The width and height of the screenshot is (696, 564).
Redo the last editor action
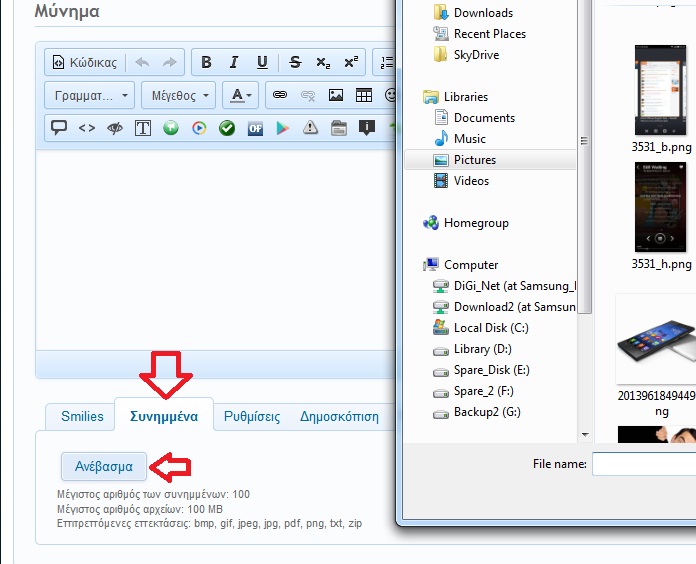tap(170, 62)
